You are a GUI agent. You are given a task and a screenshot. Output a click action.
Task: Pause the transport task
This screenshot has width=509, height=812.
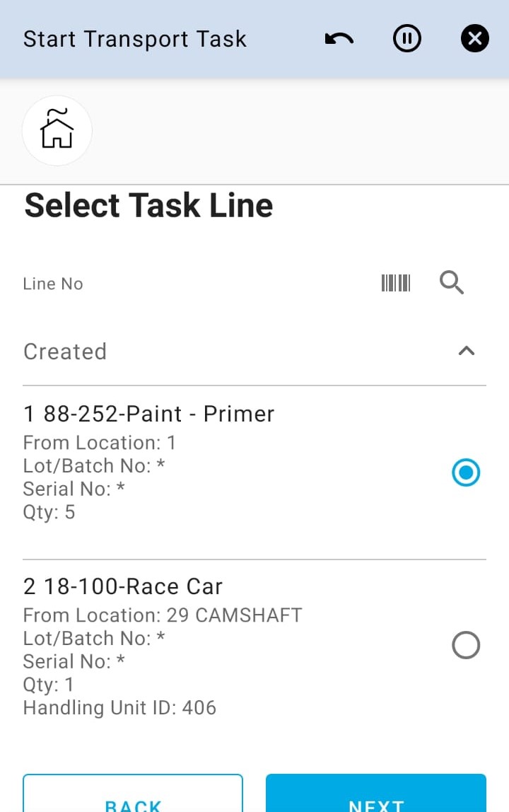[406, 39]
